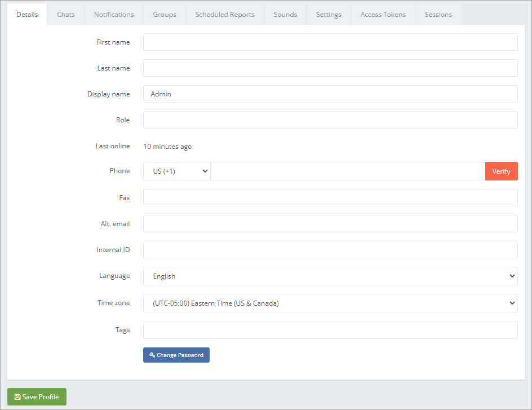Image resolution: width=532 pixels, height=410 pixels.
Task: Click into the phone number field
Action: [x=347, y=171]
